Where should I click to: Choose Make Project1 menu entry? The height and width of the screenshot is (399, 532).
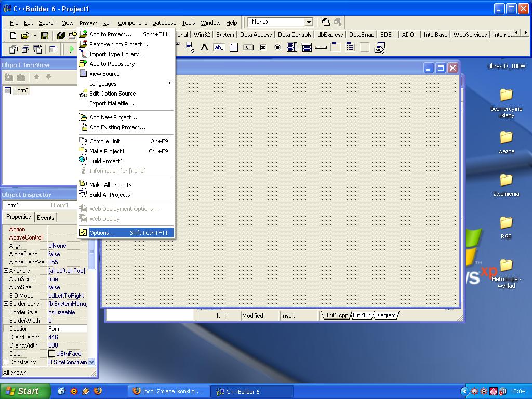126,151
